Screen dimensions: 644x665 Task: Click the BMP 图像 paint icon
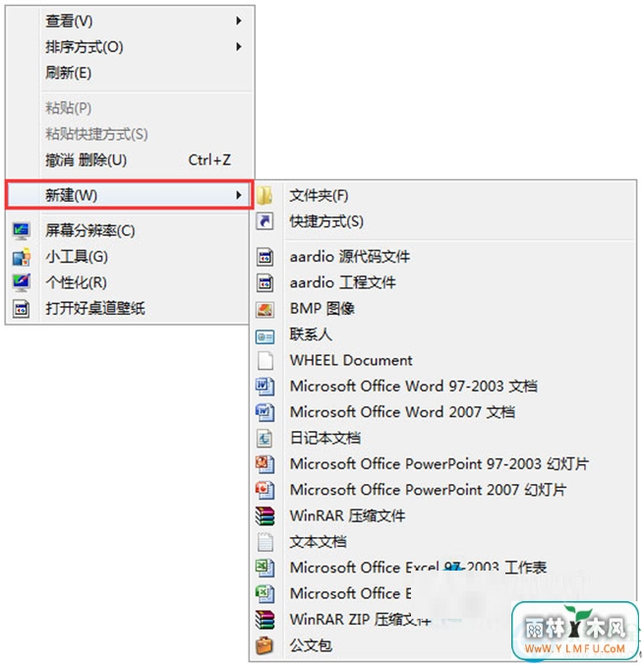265,309
